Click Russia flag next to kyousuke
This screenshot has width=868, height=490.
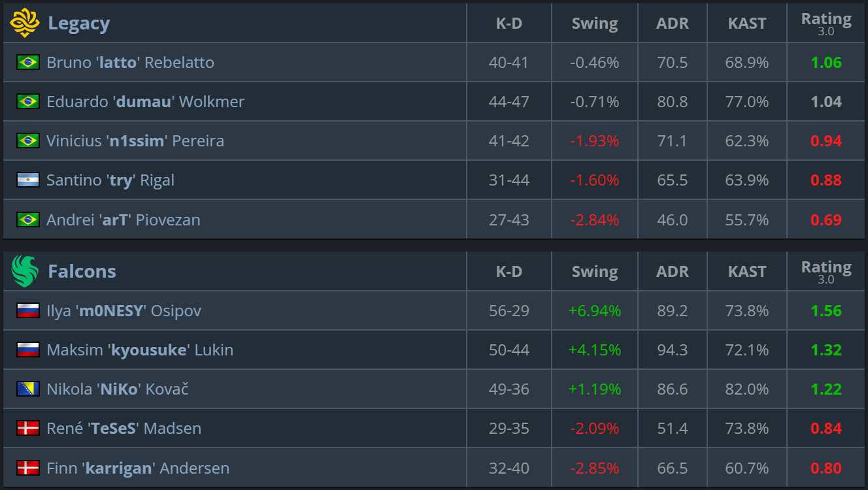coord(28,350)
